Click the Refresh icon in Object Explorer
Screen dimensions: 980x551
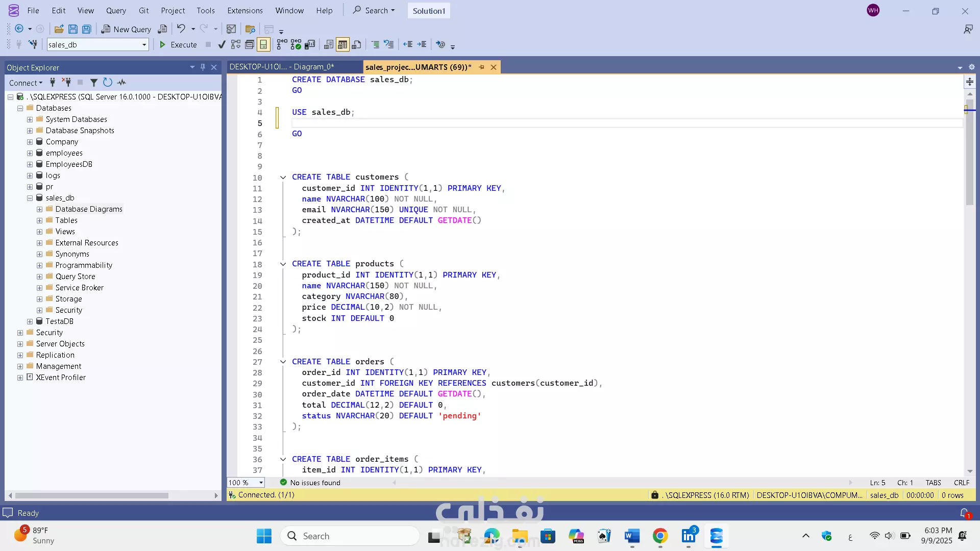107,83
